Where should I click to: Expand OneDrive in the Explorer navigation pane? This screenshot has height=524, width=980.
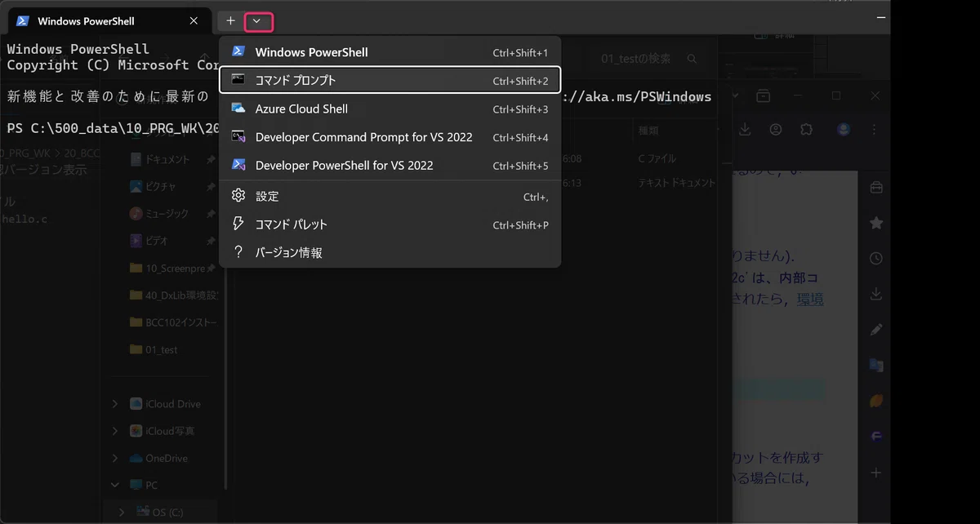point(114,458)
